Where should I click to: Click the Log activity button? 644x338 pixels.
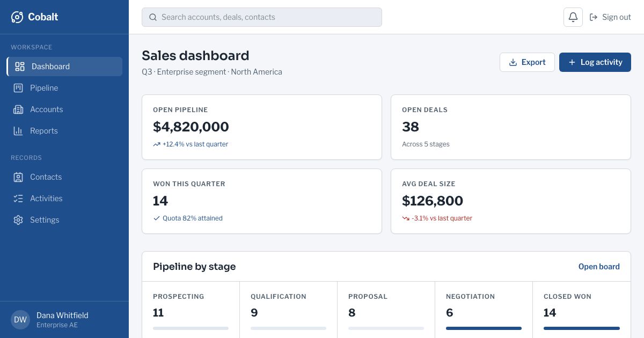[x=595, y=62]
